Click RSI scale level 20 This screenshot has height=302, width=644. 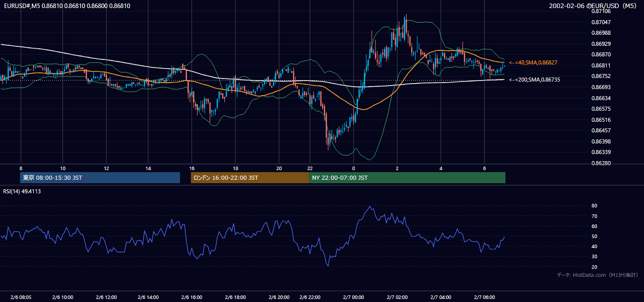click(594, 267)
